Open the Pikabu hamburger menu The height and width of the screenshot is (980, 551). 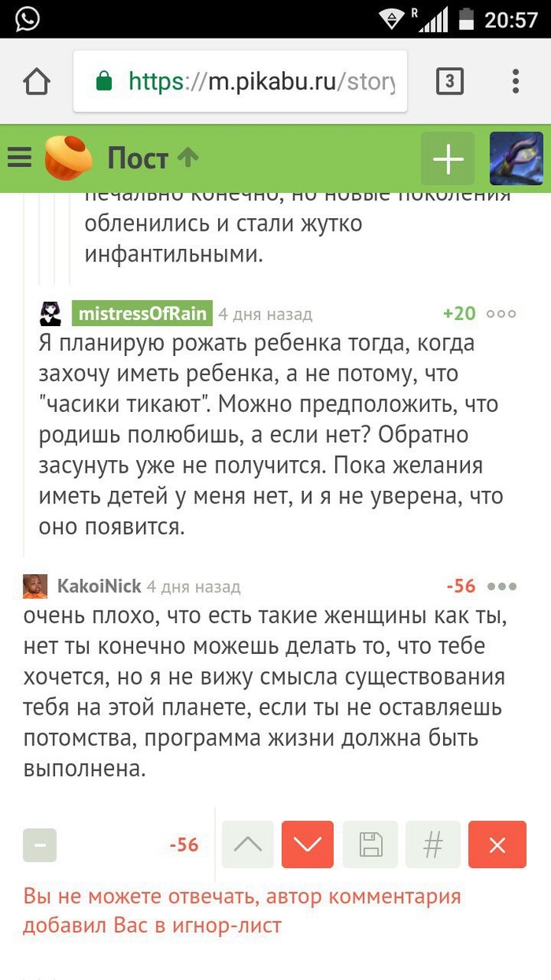tap(20, 158)
